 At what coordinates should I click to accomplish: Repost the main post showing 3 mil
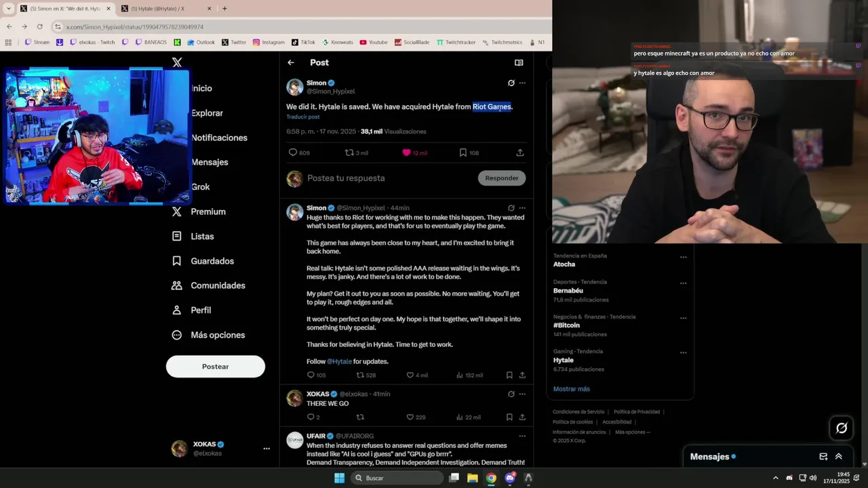pos(357,152)
